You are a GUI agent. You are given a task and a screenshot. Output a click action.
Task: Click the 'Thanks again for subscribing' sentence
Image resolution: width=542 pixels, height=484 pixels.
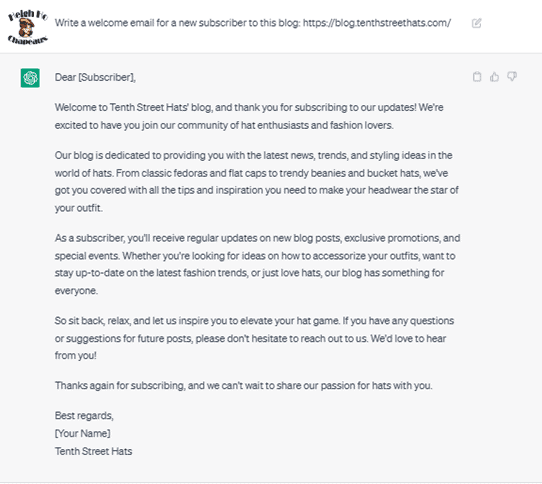tap(244, 385)
